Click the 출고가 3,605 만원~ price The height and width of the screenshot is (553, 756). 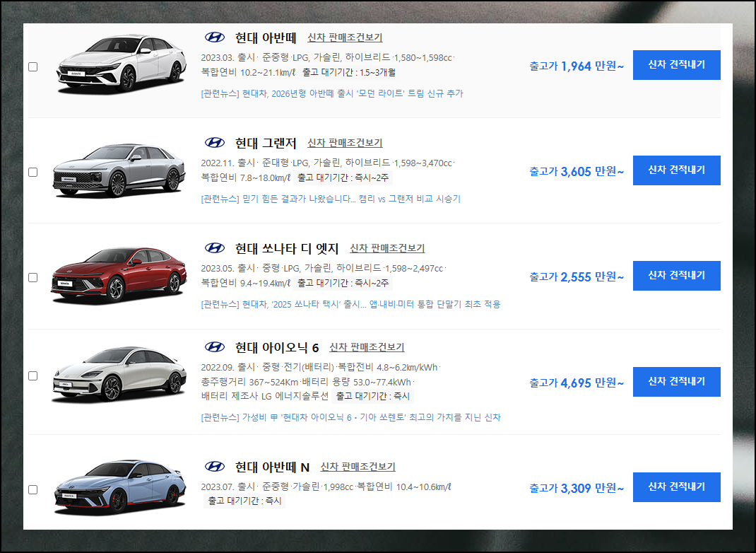point(577,171)
